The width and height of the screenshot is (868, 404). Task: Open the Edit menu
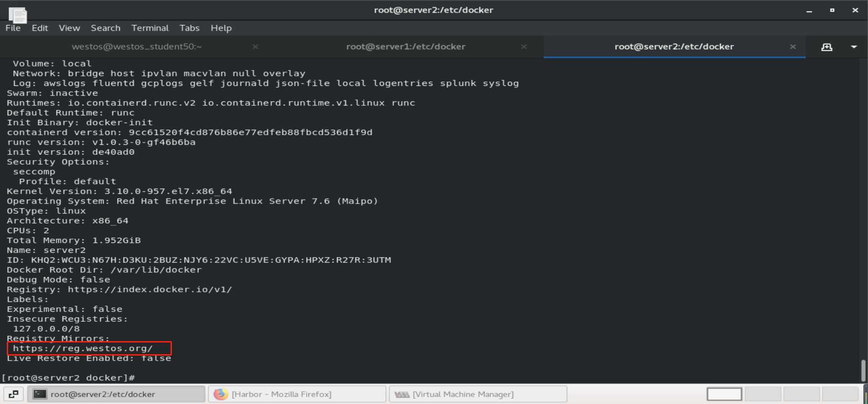point(40,28)
